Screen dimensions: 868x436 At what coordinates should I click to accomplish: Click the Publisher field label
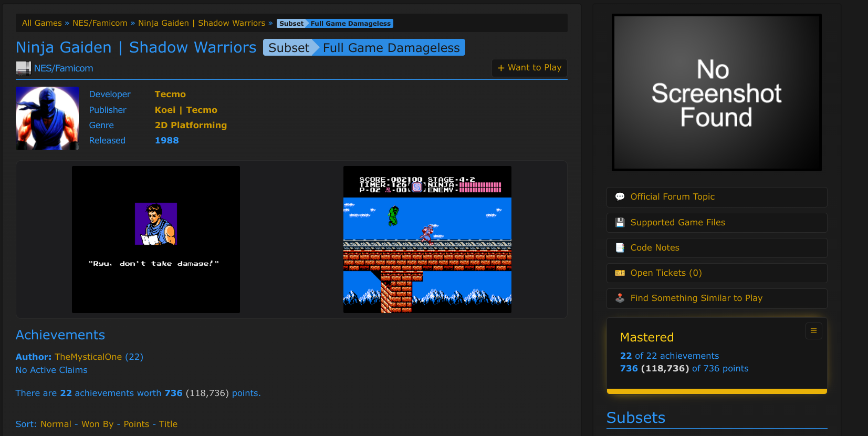click(108, 110)
